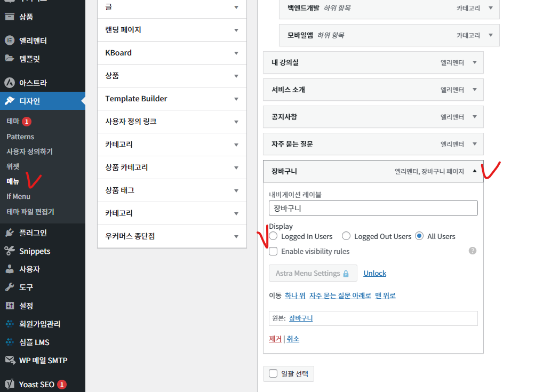Click the Yoast SEO notification badge
Image resolution: width=559 pixels, height=392 pixels.
pyautogui.click(x=62, y=385)
